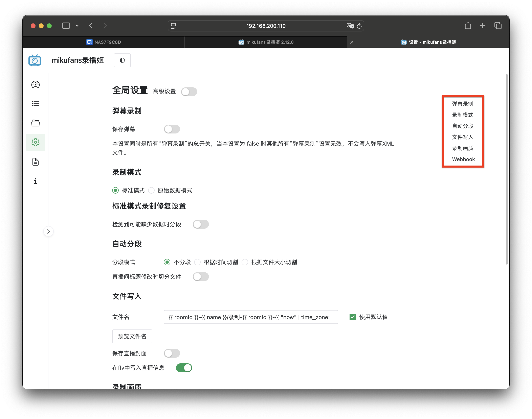Click the 全局设置 heading

click(130, 90)
